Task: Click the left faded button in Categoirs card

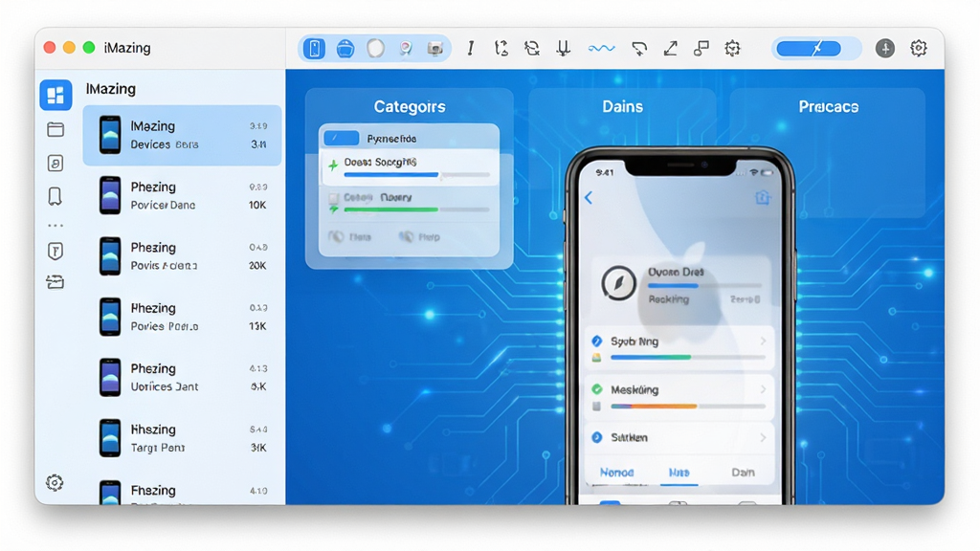Action: 350,237
